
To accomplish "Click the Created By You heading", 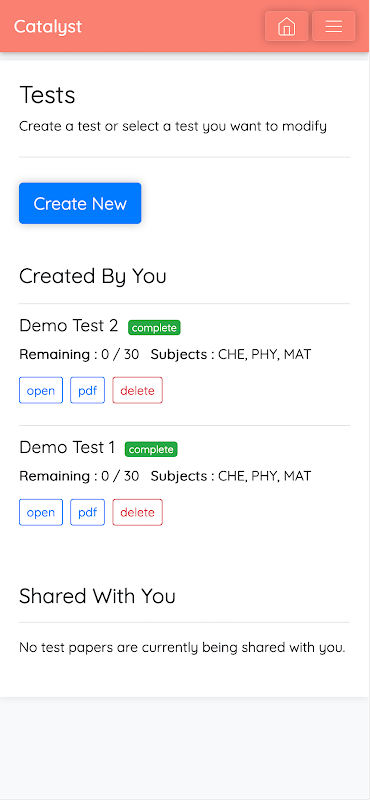I will [92, 276].
